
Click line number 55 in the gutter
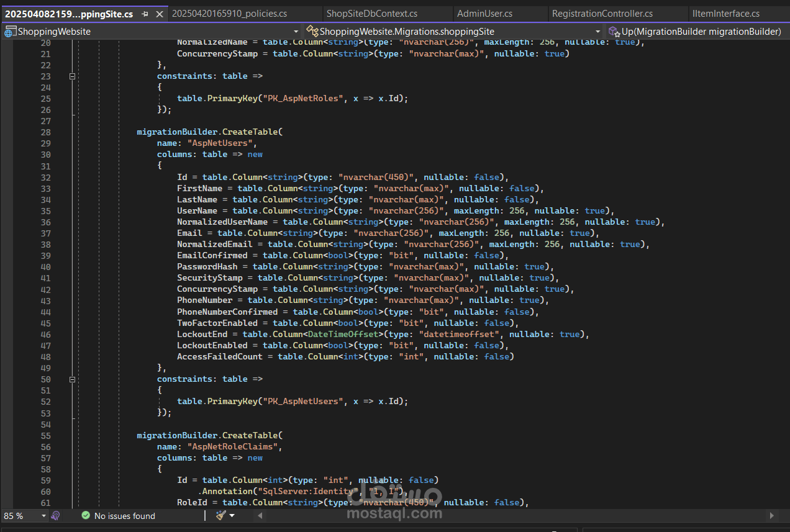pos(45,435)
